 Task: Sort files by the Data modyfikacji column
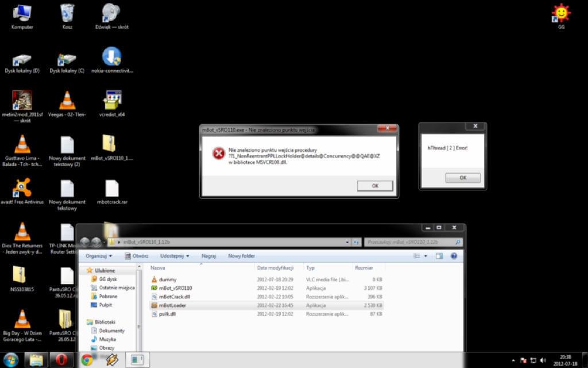pos(276,268)
